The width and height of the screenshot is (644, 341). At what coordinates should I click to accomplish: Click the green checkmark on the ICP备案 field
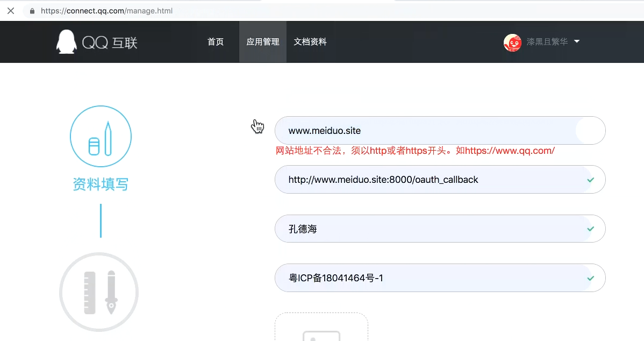point(590,278)
